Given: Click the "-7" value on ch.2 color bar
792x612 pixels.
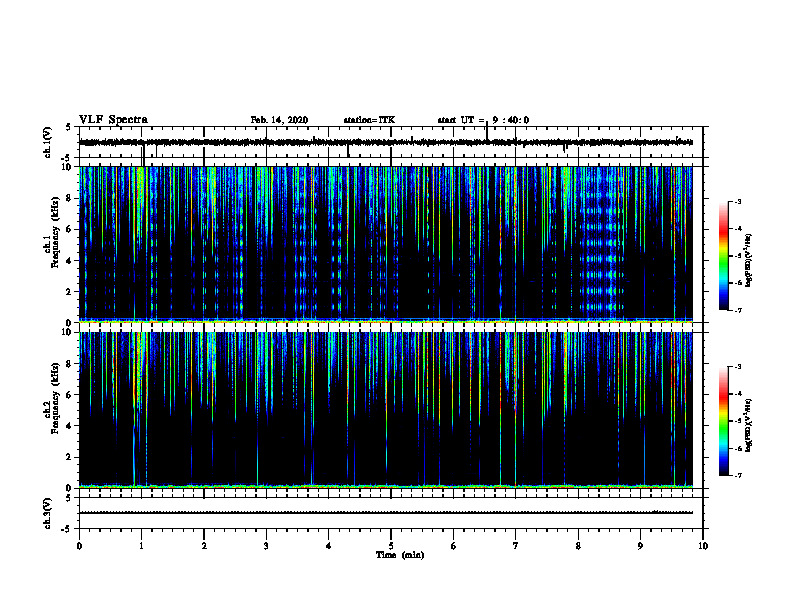Looking at the screenshot, I should coord(737,475).
